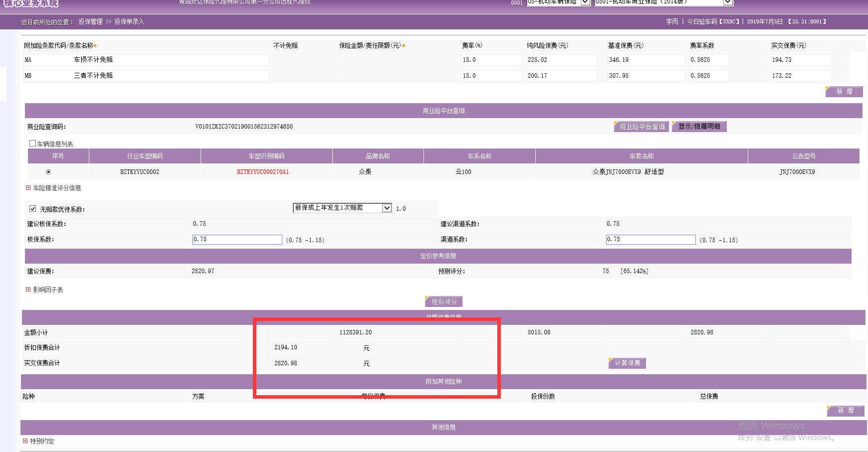868x452 pixels.
Task: Open the 0501-机动车商业保险 dropdown
Action: 728,2
